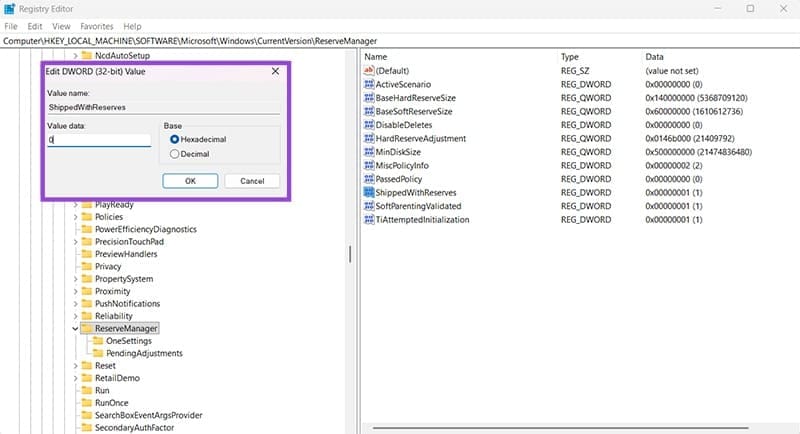The width and height of the screenshot is (800, 434).
Task: Click data value 0x500000000 (21474836480)
Action: [698, 151]
